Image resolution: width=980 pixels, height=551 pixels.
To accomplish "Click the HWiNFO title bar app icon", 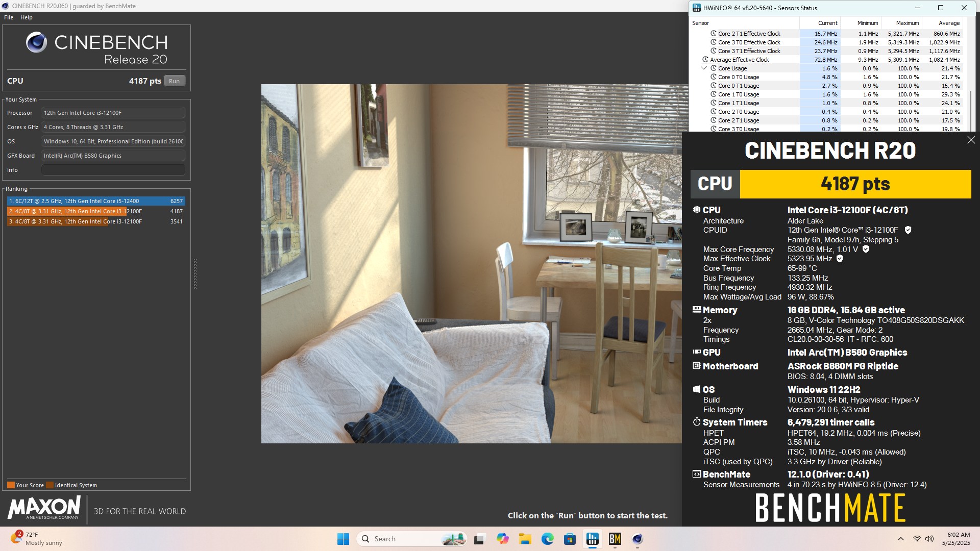I will coord(697,8).
